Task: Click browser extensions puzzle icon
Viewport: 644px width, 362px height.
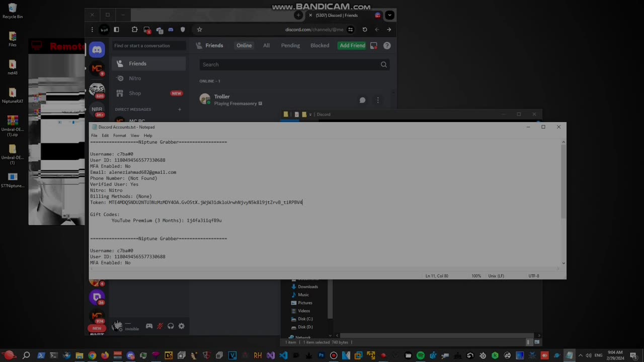Action: pos(134,30)
